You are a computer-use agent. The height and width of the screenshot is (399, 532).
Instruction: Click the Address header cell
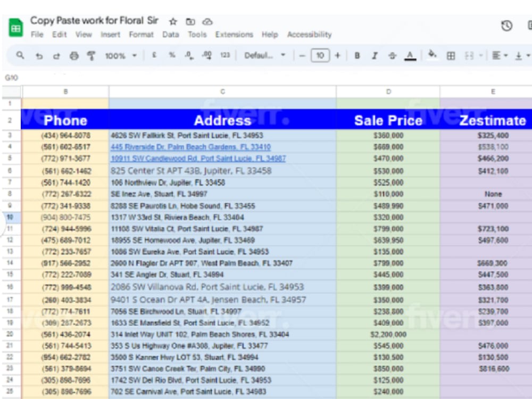[222, 119]
